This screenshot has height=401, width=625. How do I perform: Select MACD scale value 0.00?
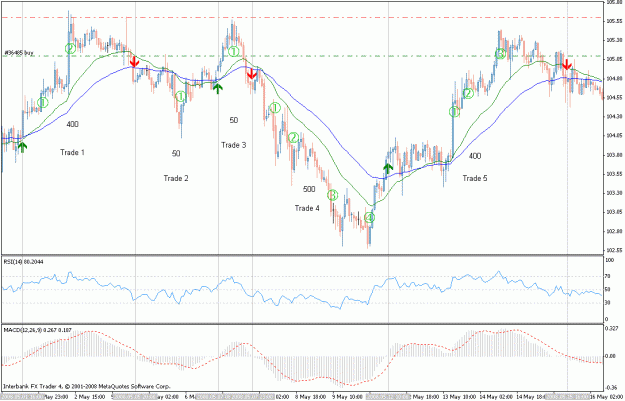pyautogui.click(x=611, y=356)
